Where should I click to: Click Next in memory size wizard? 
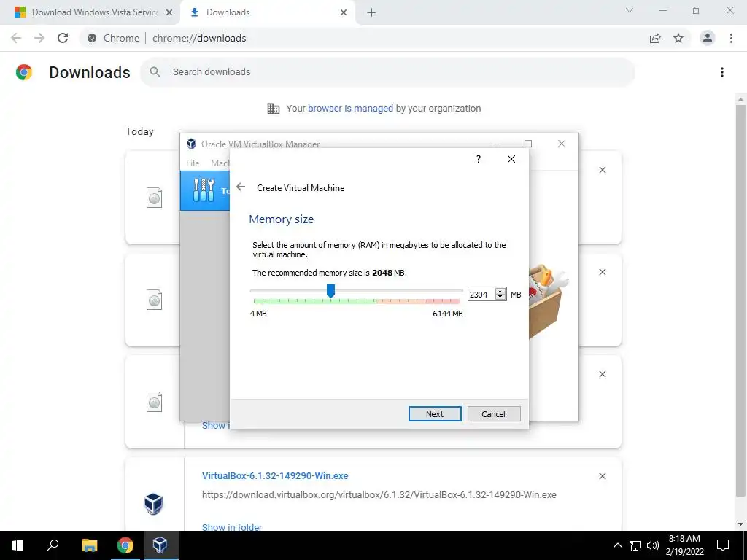435,414
